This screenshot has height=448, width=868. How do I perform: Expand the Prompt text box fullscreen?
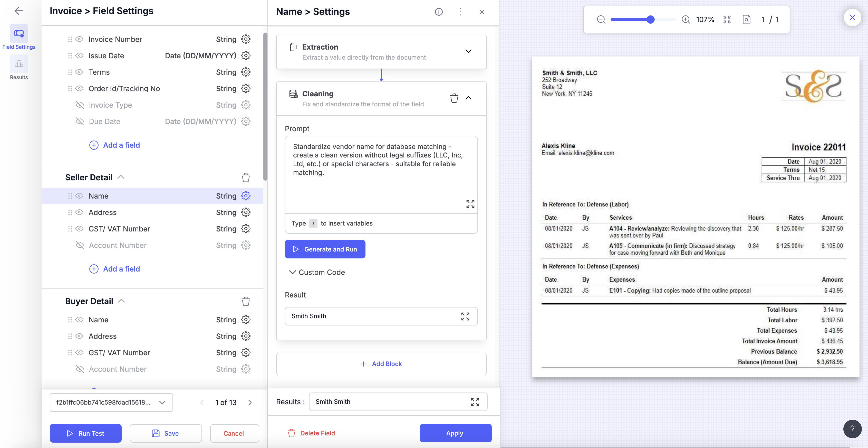tap(470, 204)
